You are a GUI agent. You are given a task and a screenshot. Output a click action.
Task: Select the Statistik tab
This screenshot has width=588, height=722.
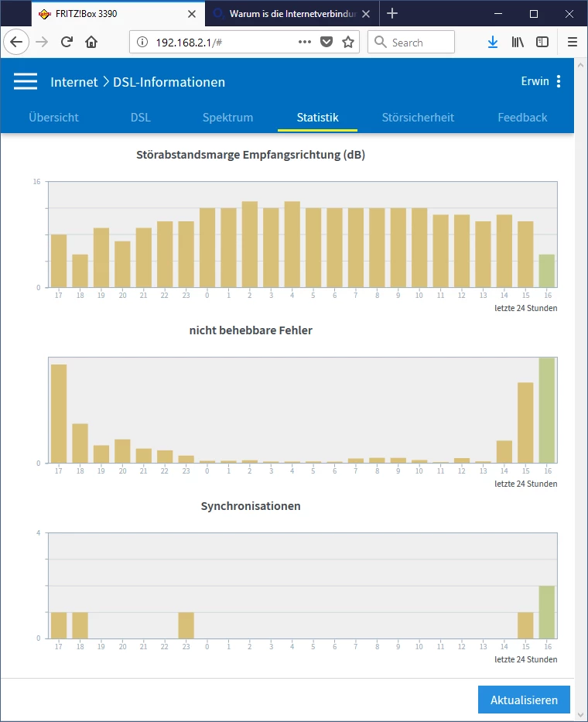point(318,118)
